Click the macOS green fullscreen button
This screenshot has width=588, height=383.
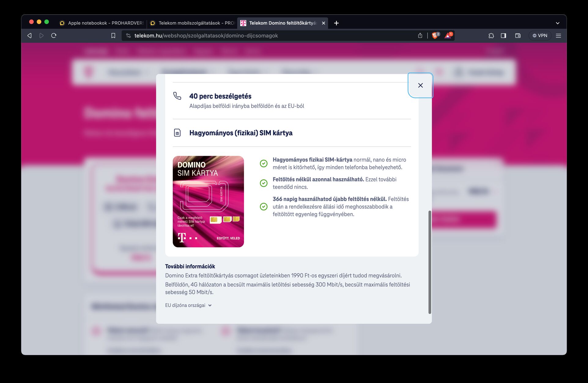(x=46, y=22)
